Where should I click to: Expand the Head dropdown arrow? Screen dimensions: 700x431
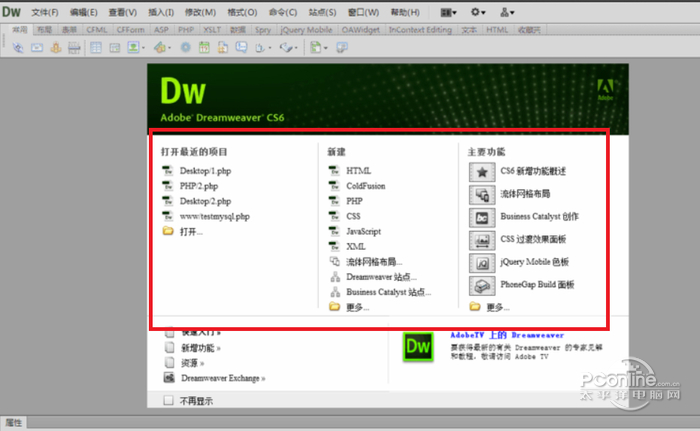tap(270, 48)
